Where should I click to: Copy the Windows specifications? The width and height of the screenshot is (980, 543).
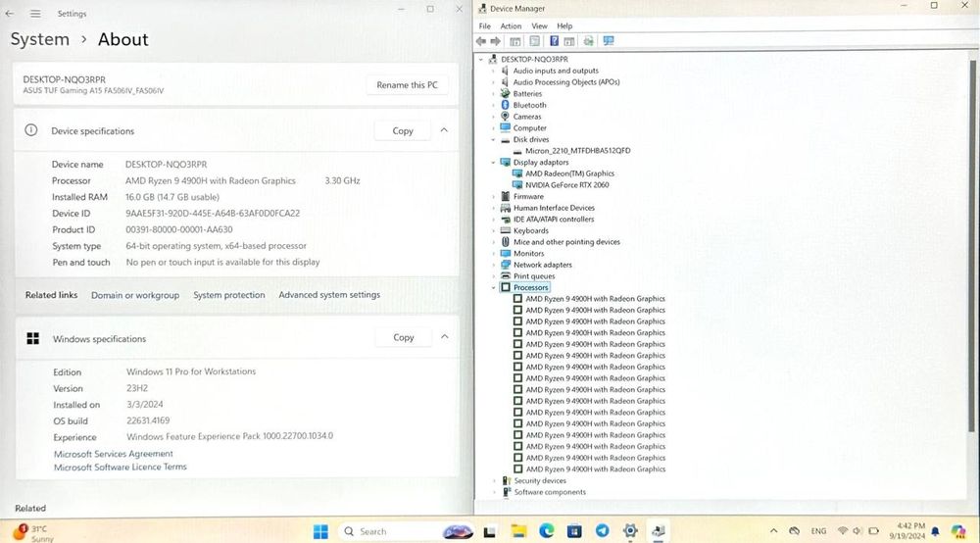(x=403, y=337)
